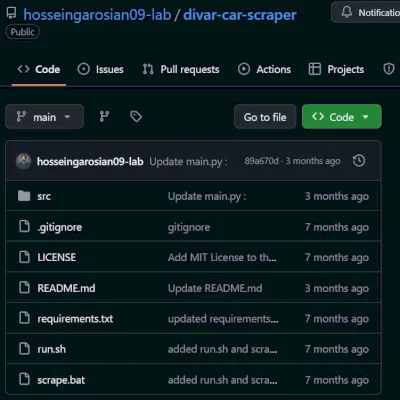Open the scrape.bat file
This screenshot has width=400, height=400.
61,380
